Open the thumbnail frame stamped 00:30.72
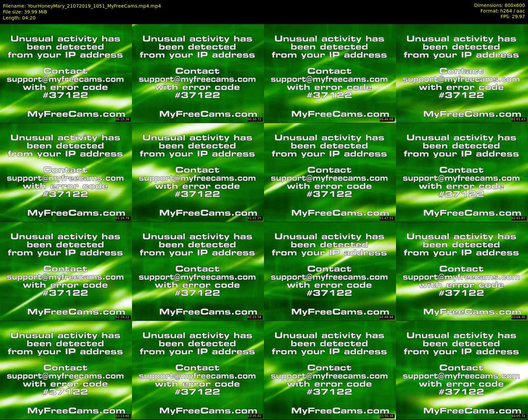This screenshot has width=528, height=420. pos(198,73)
